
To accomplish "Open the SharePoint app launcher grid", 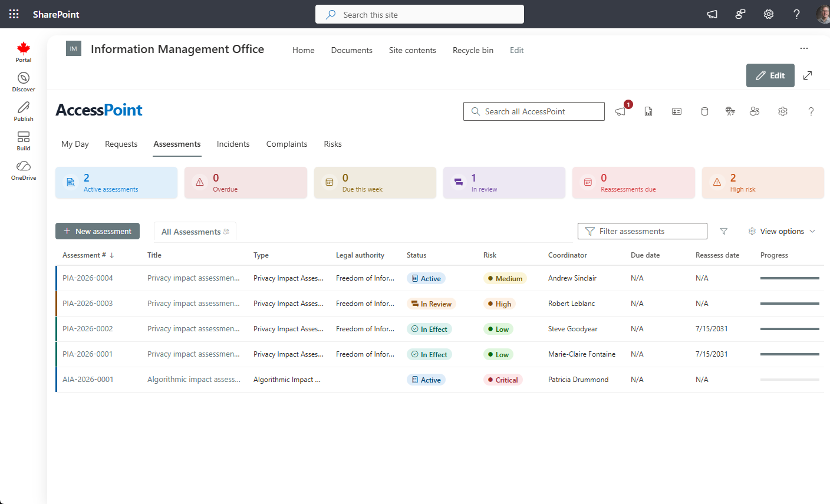I will click(x=14, y=14).
